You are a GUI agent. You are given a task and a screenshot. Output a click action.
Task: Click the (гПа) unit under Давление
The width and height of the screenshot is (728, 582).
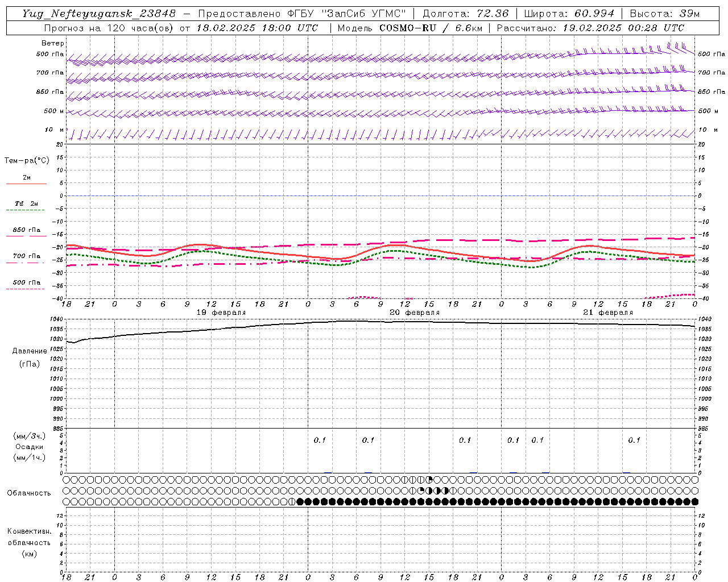point(30,364)
